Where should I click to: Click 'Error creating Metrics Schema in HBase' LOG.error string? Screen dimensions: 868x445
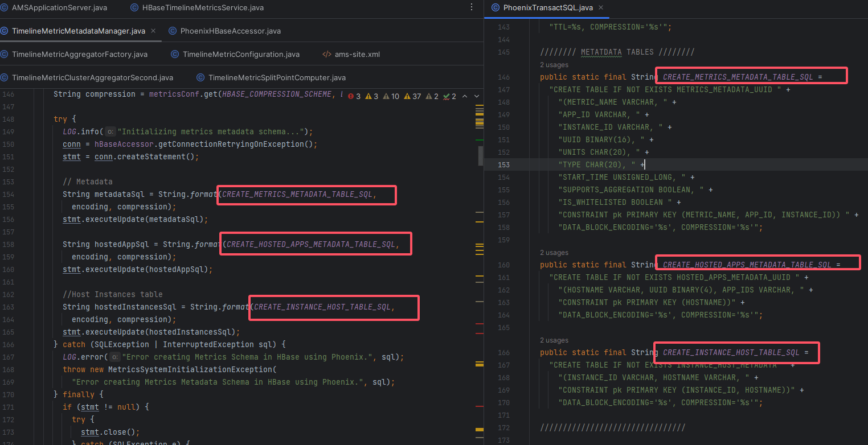(x=247, y=357)
